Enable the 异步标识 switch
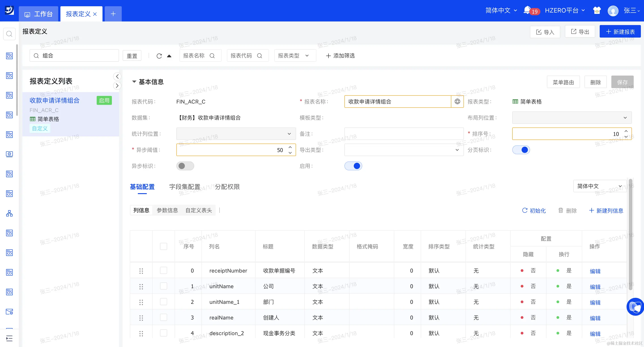 185,166
